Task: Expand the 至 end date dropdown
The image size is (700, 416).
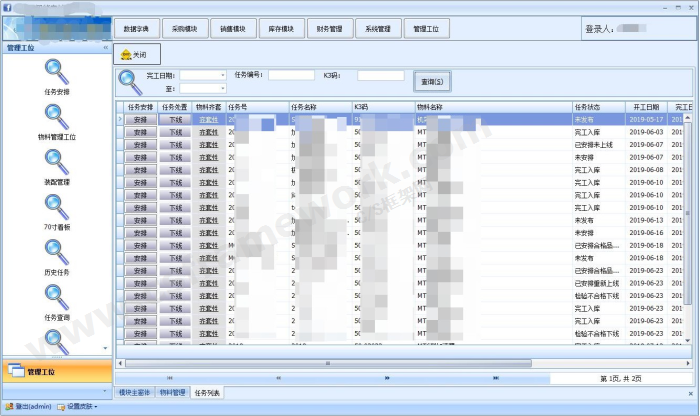Action: [222, 89]
